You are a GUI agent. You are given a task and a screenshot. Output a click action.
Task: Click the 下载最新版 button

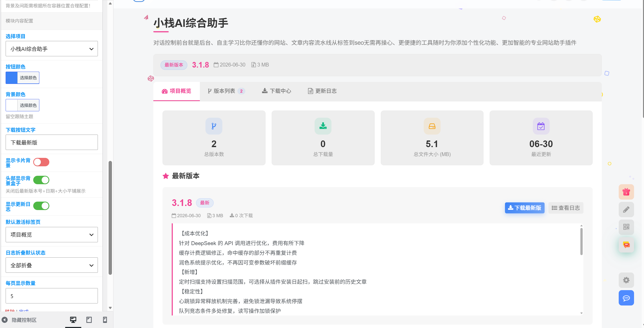pos(525,208)
